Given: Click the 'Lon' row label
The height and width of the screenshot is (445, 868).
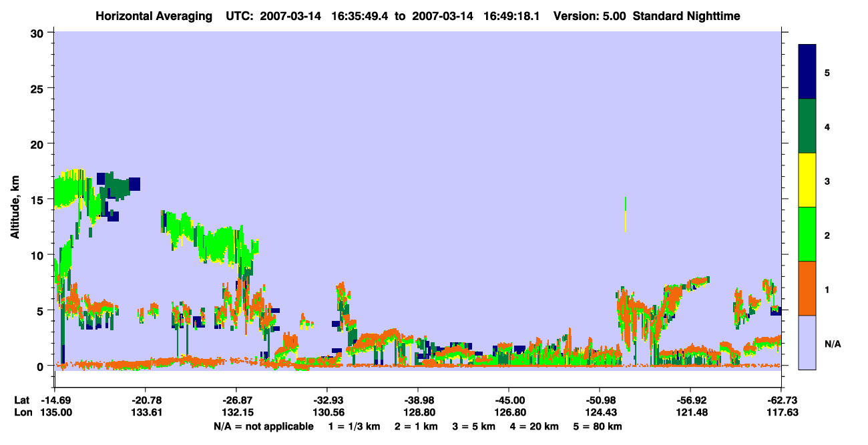Looking at the screenshot, I should [23, 412].
